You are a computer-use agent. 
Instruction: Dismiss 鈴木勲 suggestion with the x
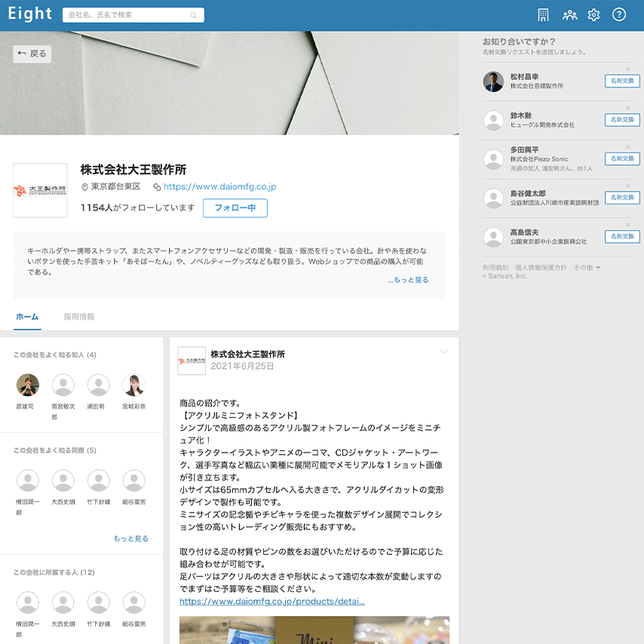(x=628, y=108)
